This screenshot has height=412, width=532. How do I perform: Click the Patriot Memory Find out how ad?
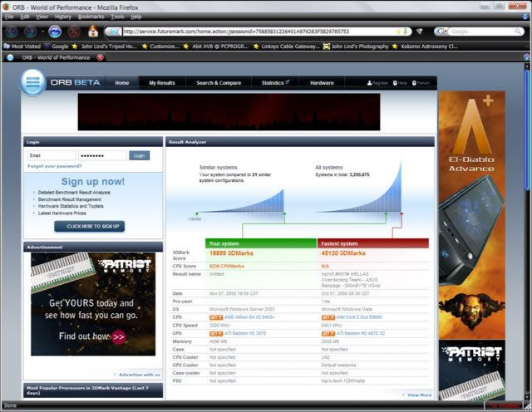pos(93,304)
